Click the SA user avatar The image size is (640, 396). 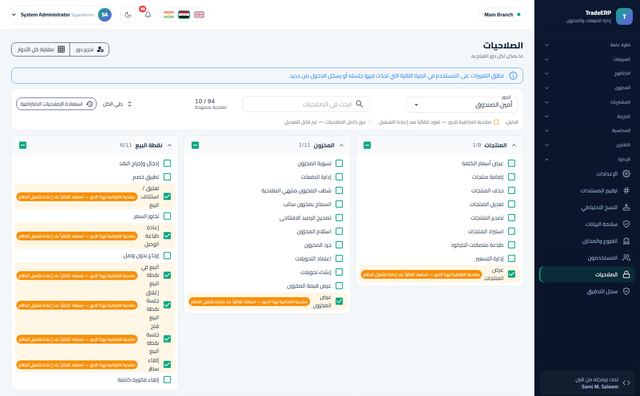[x=105, y=15]
